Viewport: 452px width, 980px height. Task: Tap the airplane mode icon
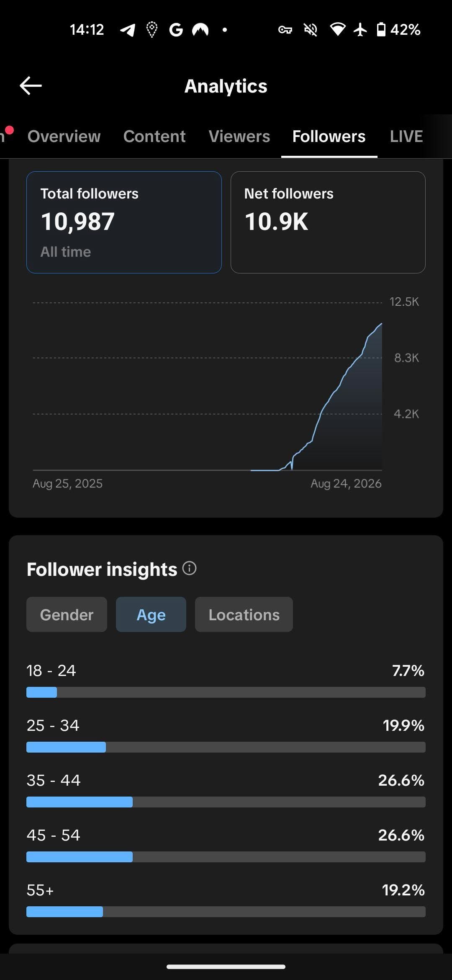[360, 30]
